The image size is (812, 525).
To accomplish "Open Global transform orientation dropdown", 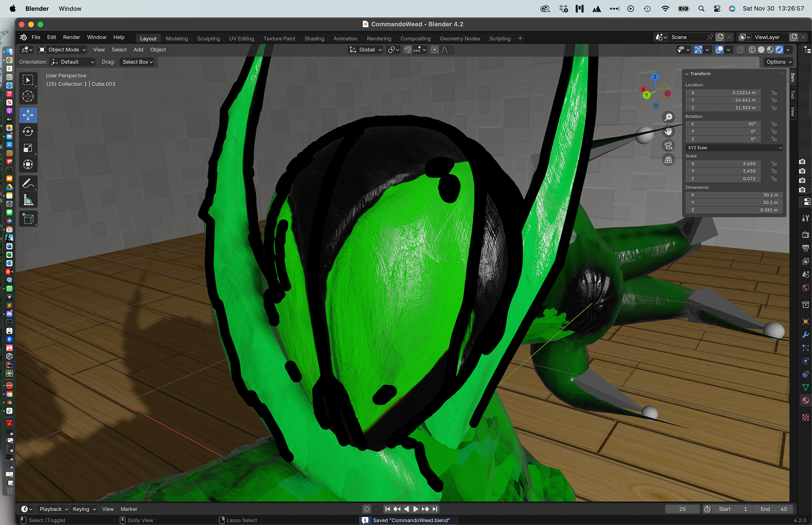I will point(366,50).
